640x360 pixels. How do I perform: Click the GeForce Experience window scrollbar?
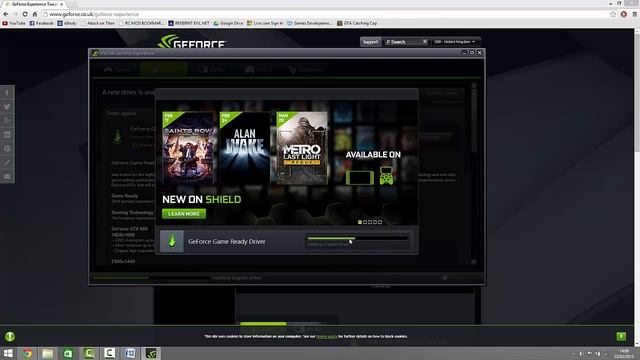(x=474, y=118)
